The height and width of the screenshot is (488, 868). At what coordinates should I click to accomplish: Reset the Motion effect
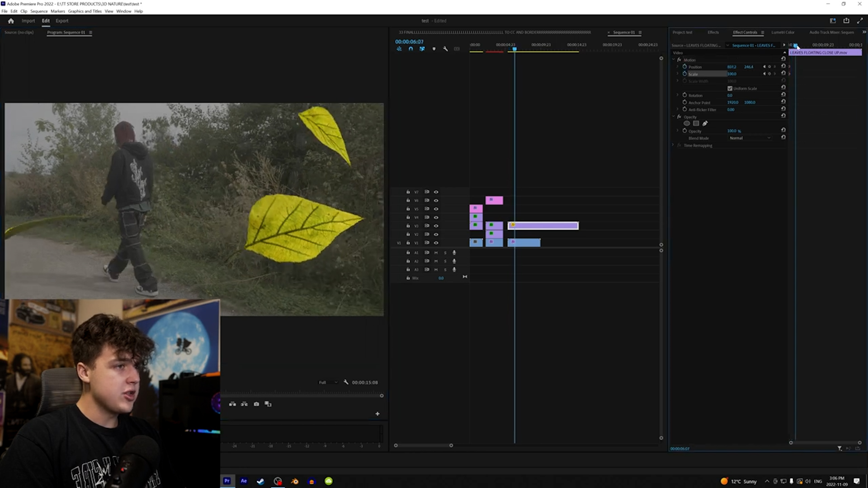pyautogui.click(x=783, y=59)
